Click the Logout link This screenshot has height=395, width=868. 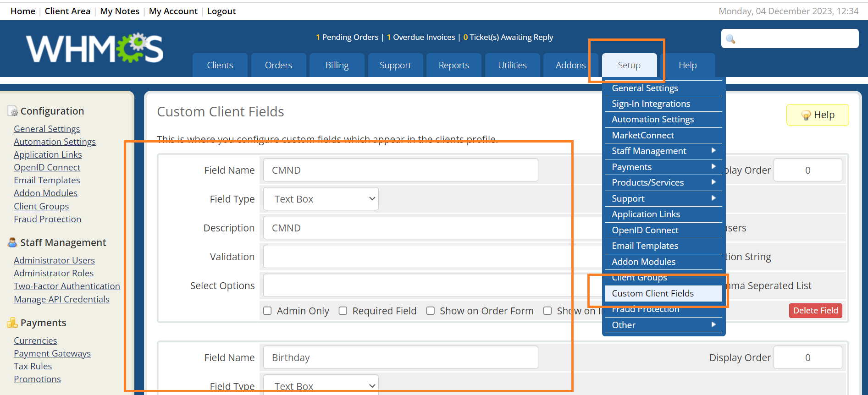(x=221, y=11)
